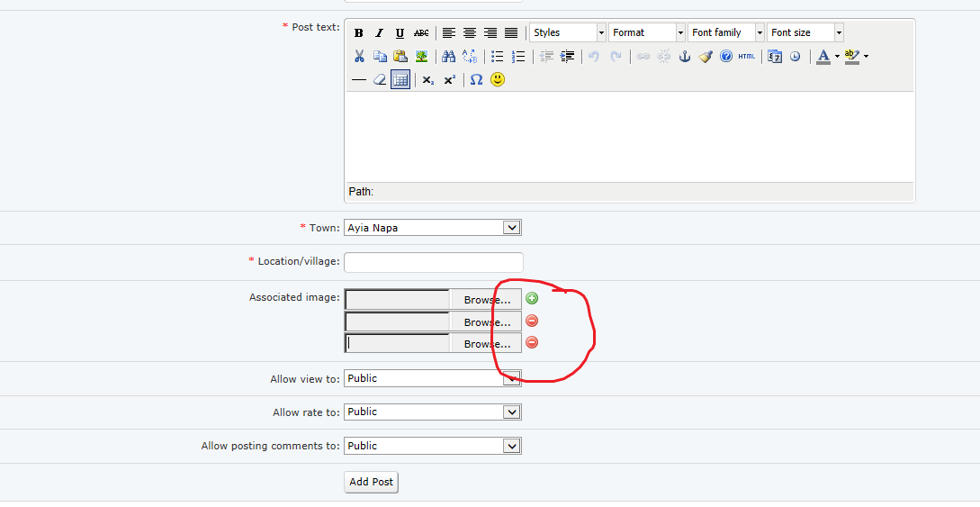The height and width of the screenshot is (507, 980).
Task: Click the scissors cut icon
Action: point(359,57)
